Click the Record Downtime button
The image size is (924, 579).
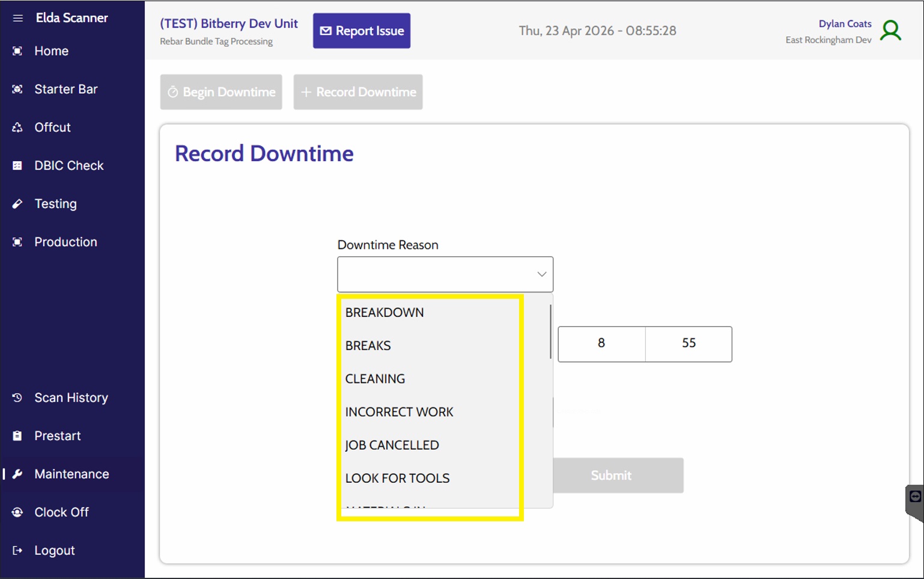(x=358, y=92)
